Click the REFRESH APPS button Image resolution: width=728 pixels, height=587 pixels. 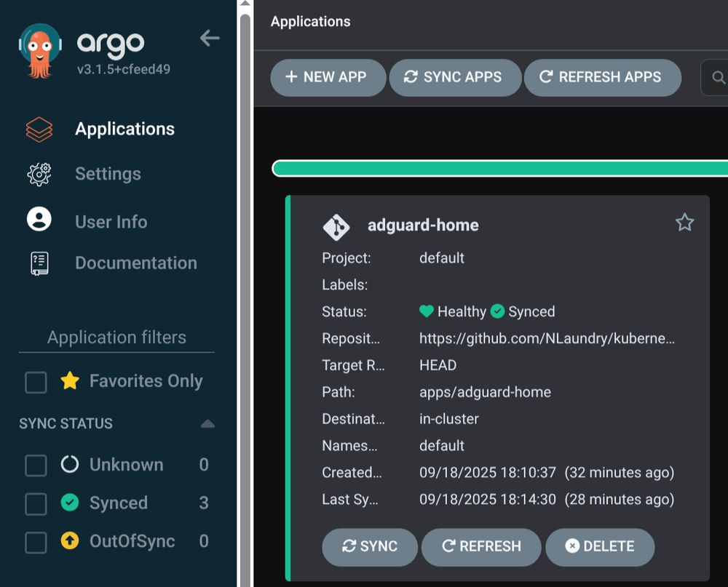tap(603, 78)
